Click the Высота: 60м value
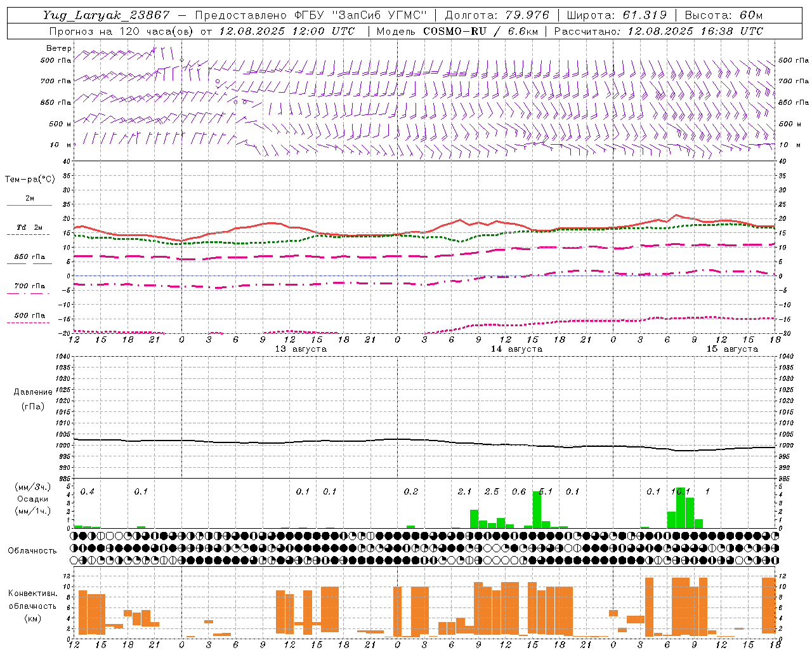The height and width of the screenshot is (650, 812). pos(723,15)
